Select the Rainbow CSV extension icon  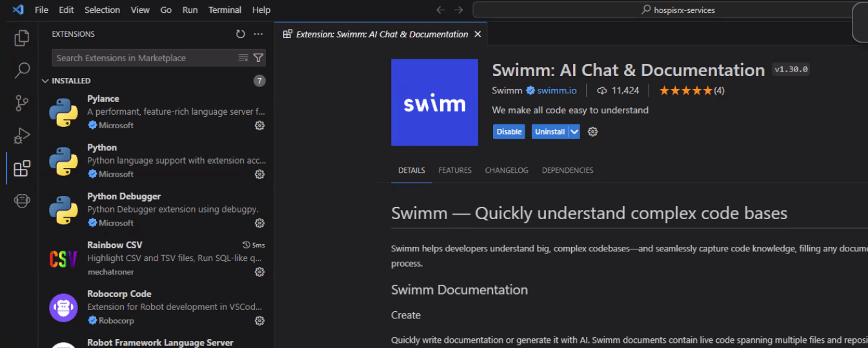pyautogui.click(x=63, y=258)
